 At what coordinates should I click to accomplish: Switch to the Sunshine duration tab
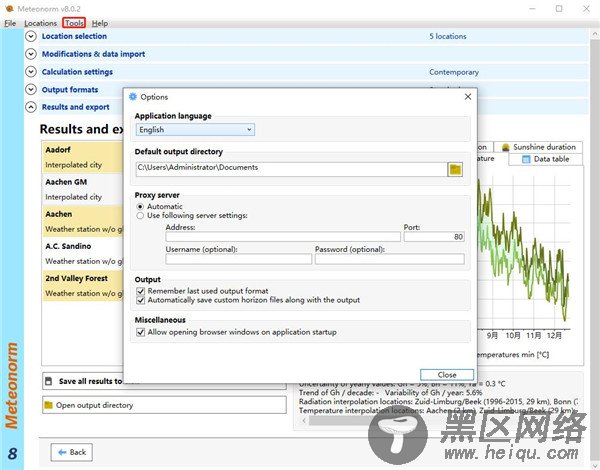pyautogui.click(x=538, y=147)
